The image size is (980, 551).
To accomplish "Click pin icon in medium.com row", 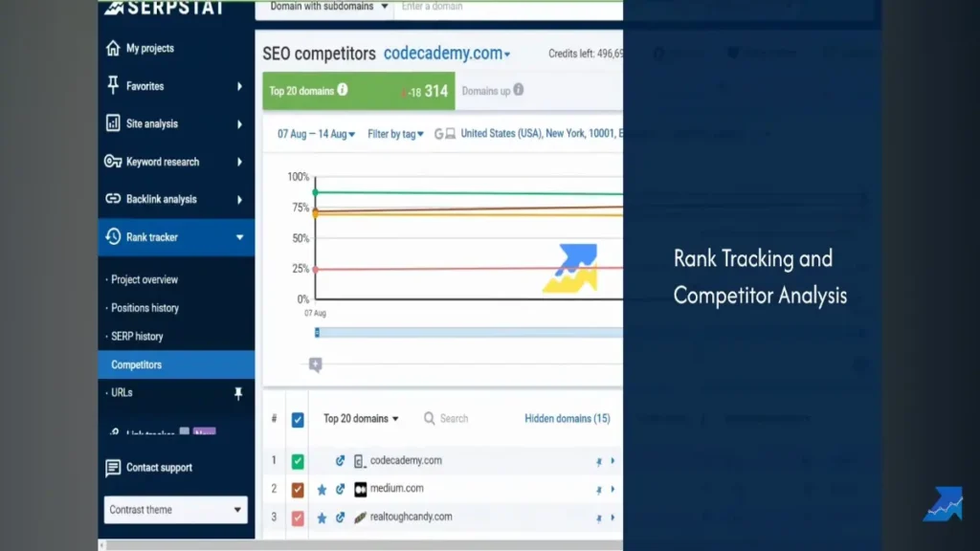I will (599, 490).
